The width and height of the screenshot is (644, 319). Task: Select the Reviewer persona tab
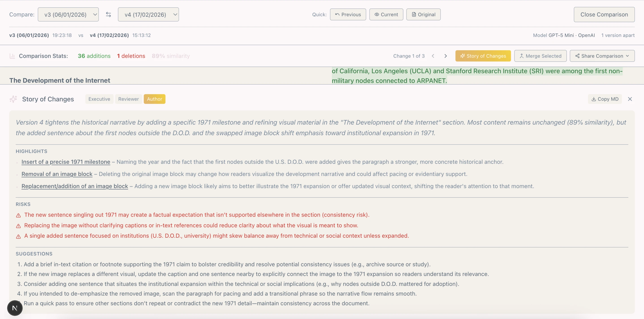pos(128,99)
